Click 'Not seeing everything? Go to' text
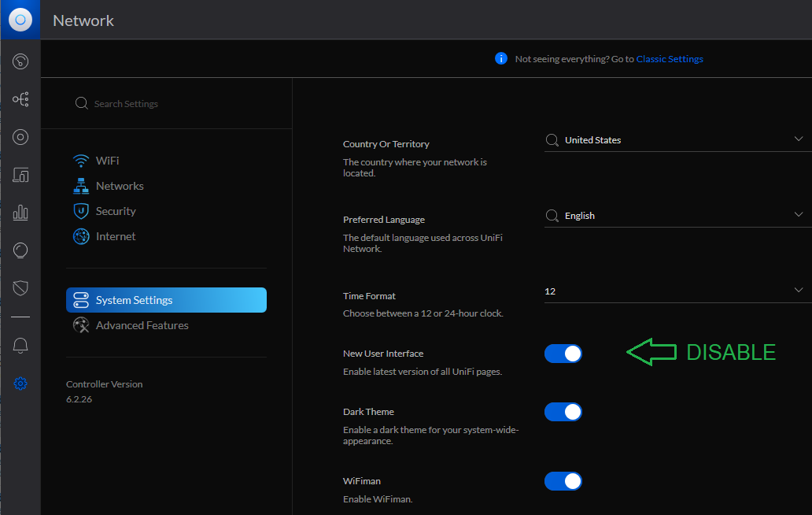Image resolution: width=812 pixels, height=515 pixels. point(574,59)
